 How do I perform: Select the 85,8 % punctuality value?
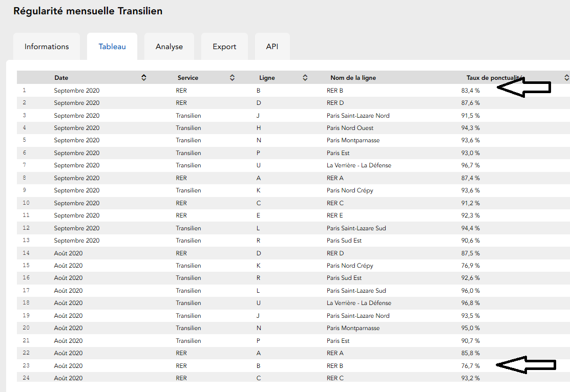tap(471, 353)
